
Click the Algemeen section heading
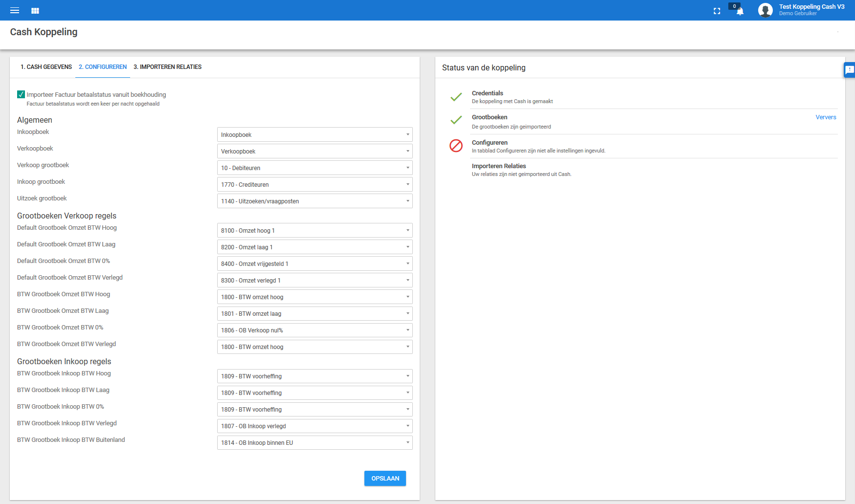click(34, 120)
